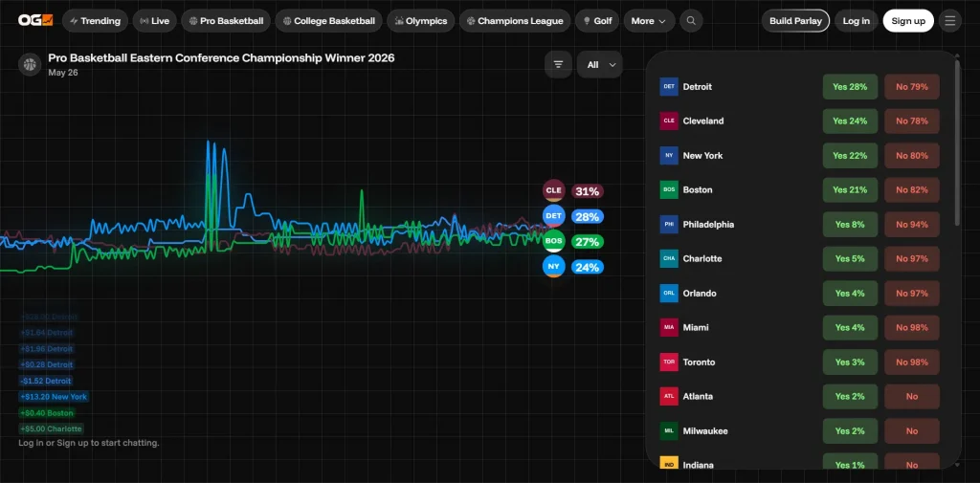Choose No 78% for Cleveland

(911, 121)
